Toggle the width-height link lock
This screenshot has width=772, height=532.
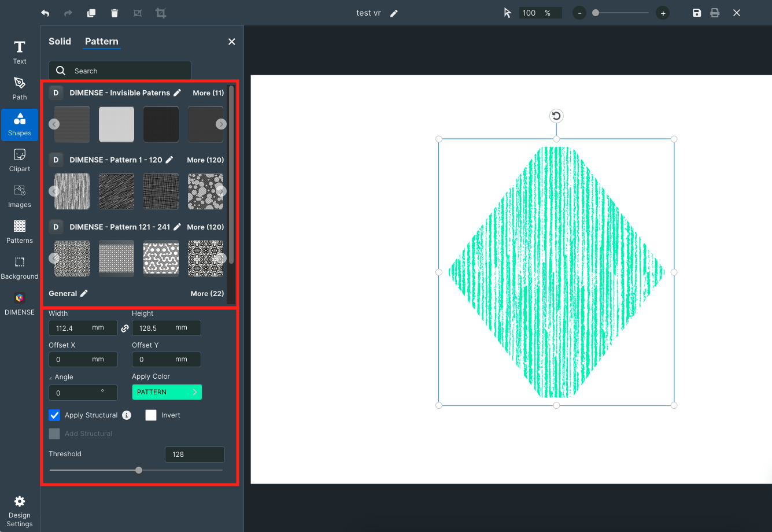(125, 328)
